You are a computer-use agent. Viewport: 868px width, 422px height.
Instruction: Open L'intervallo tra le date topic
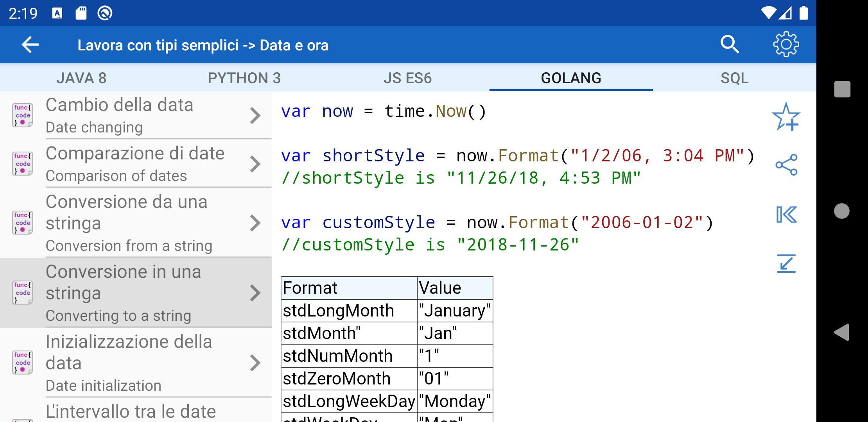(x=131, y=412)
